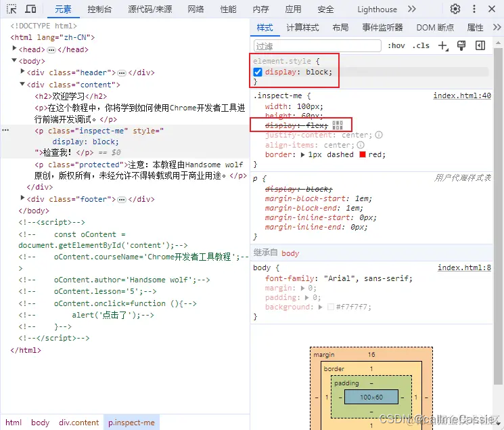
Task: Select body in the breadcrumb bar
Action: point(40,423)
